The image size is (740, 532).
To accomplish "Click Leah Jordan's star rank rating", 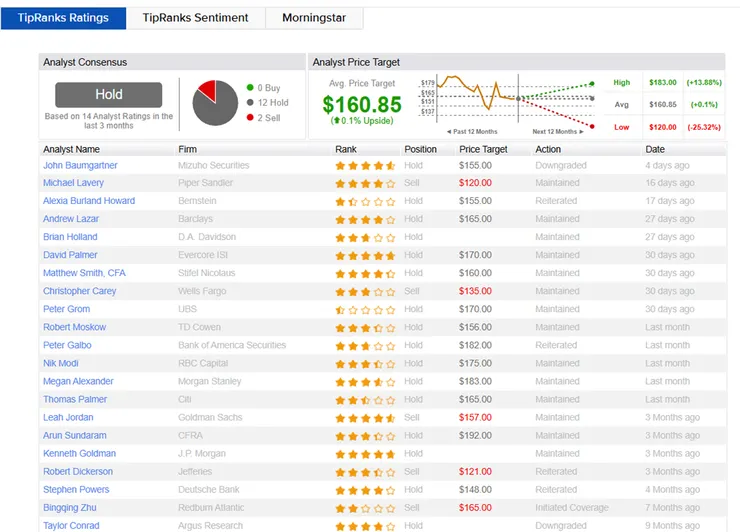I will pyautogui.click(x=365, y=418).
